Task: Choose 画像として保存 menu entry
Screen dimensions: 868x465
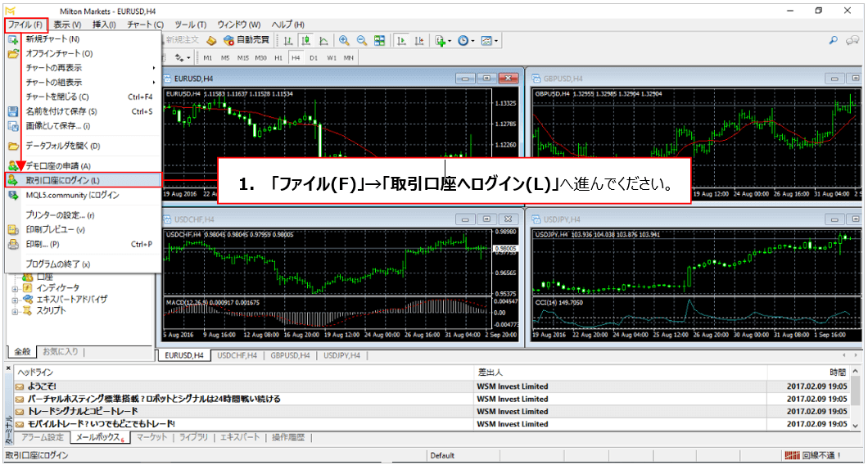Action: 83,125
